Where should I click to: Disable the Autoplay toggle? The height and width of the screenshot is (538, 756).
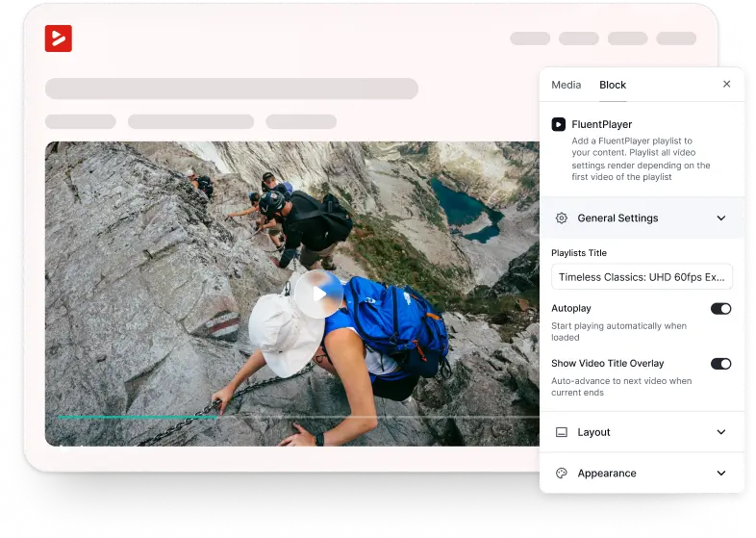tap(720, 309)
